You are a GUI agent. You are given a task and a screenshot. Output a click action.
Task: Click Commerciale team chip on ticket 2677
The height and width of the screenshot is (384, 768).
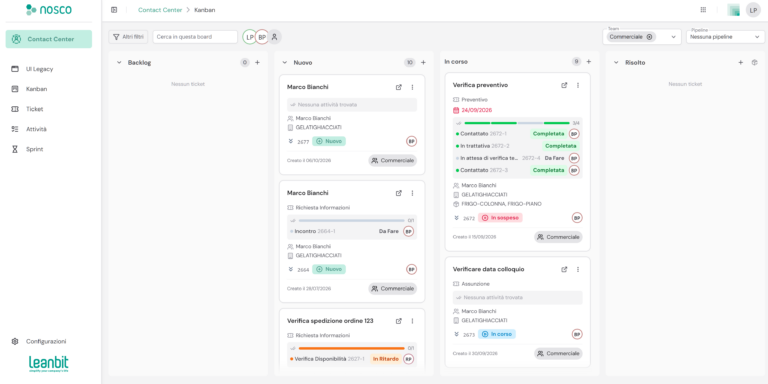click(x=393, y=160)
